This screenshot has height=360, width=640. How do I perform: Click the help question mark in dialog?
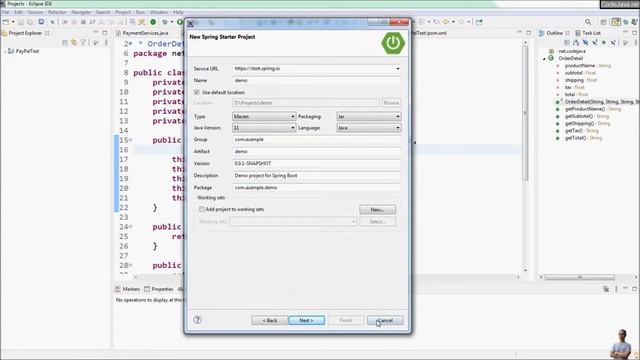198,320
